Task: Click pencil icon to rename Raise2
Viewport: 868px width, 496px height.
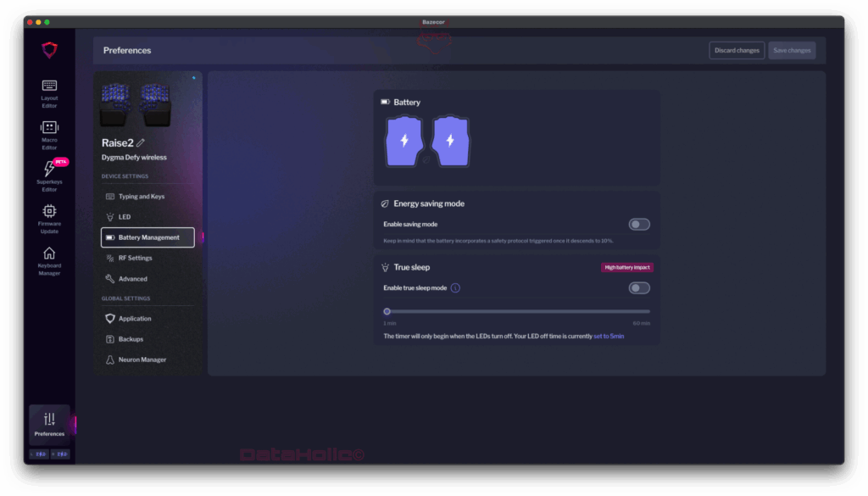Action: [142, 142]
